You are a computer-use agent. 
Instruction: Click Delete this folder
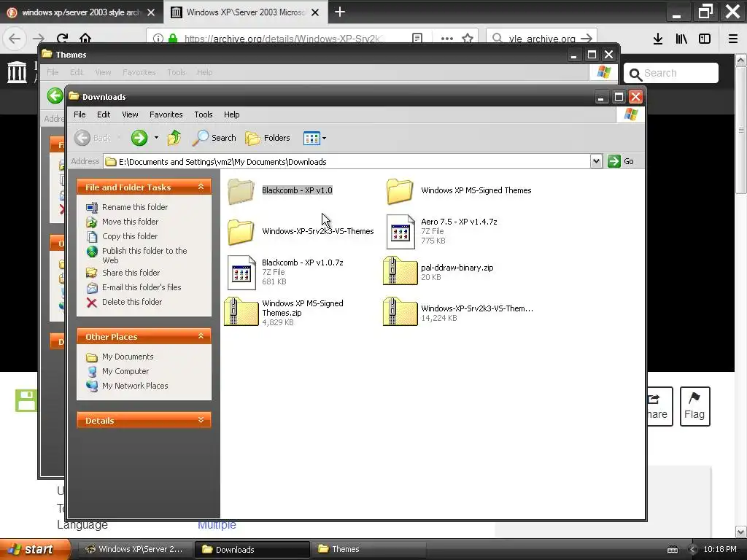(132, 302)
